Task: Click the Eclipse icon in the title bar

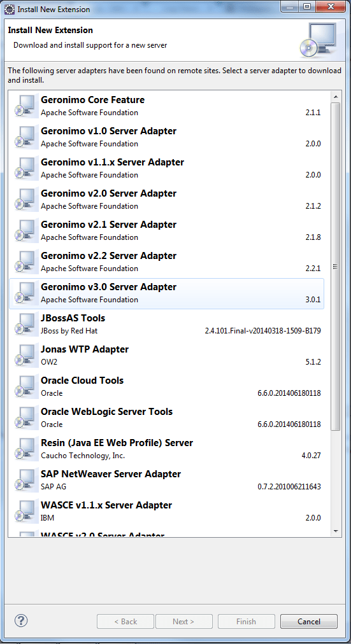Action: point(10,9)
